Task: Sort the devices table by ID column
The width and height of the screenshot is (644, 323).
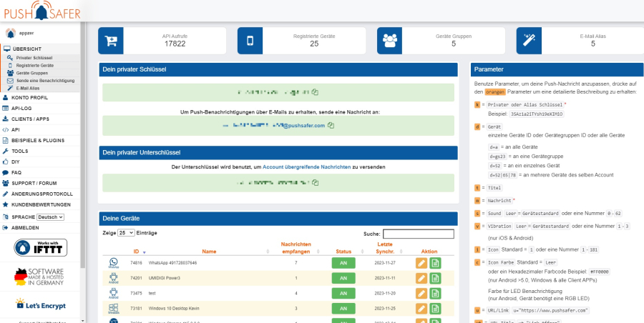Action: (136, 252)
